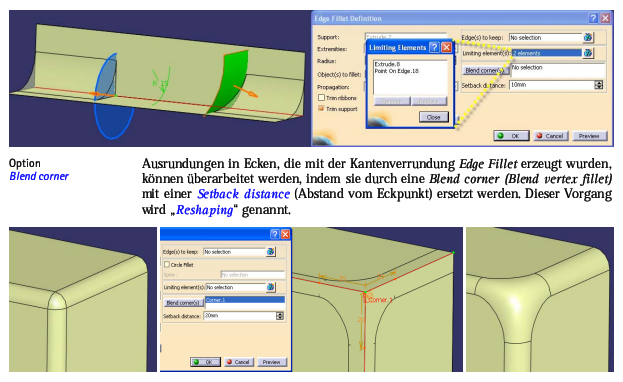Image resolution: width=623 pixels, height=382 pixels.
Task: Click Limiting element(s) selector icon in lower dialog
Action: click(x=271, y=287)
